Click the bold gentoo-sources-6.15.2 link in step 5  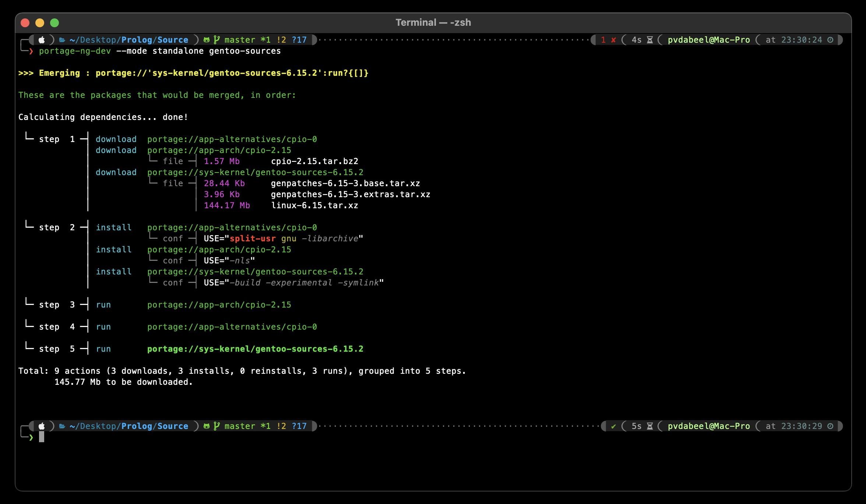(x=255, y=349)
